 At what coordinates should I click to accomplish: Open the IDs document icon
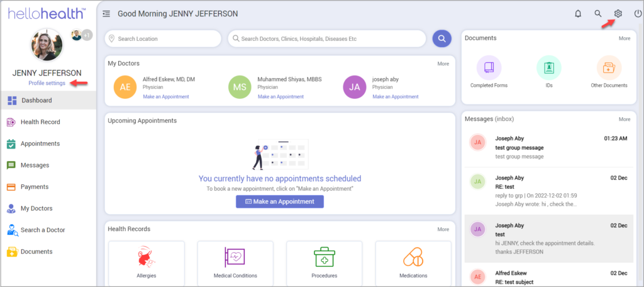(x=549, y=67)
